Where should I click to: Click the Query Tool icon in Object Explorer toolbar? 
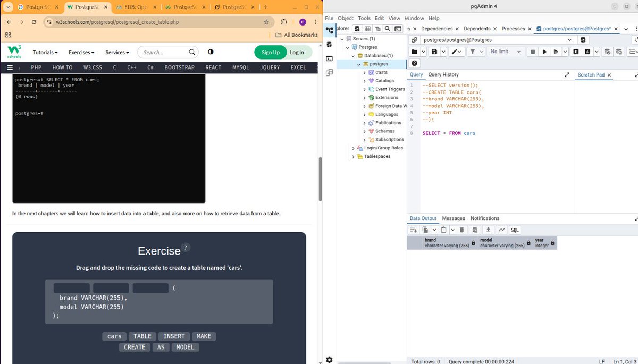tap(358, 29)
